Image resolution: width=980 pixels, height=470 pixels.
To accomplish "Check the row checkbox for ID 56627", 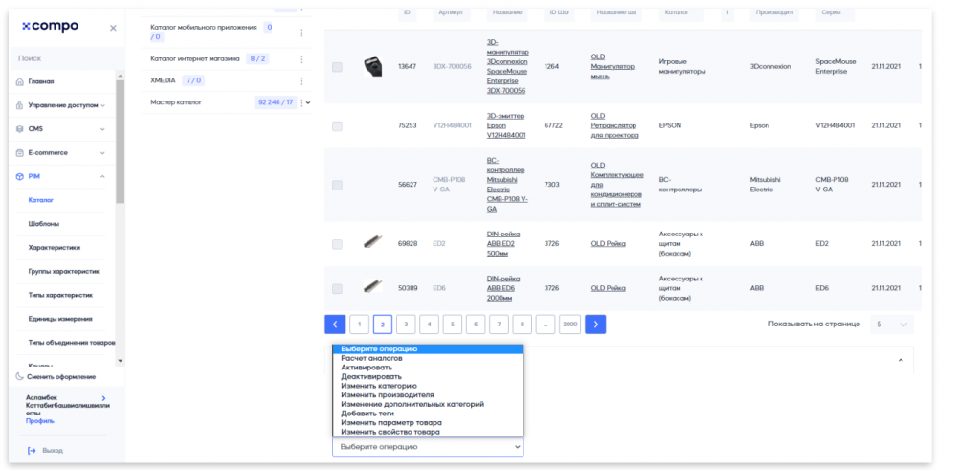I will click(x=337, y=185).
